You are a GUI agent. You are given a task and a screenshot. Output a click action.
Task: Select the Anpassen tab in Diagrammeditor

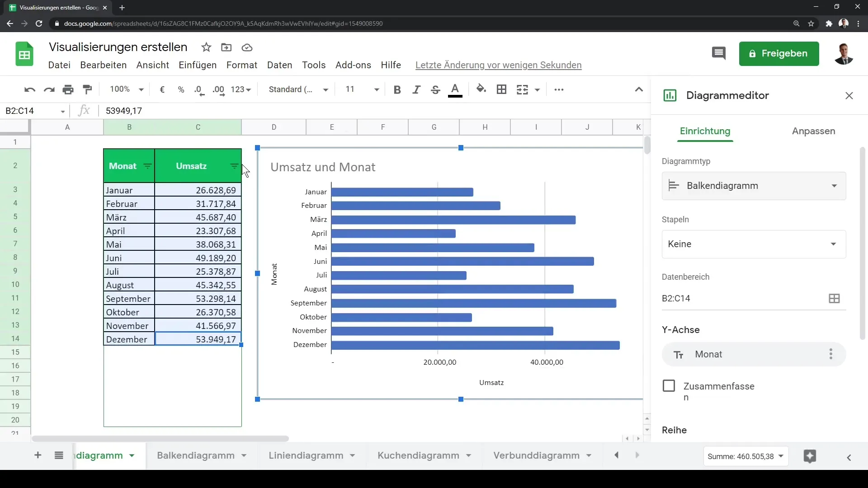[x=813, y=131]
